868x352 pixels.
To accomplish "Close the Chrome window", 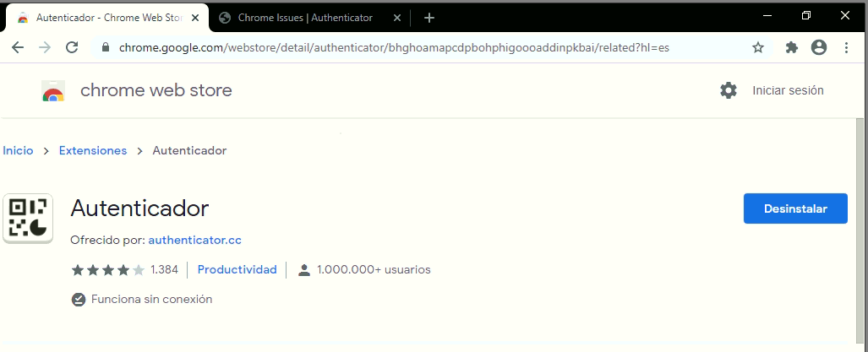I will 844,16.
